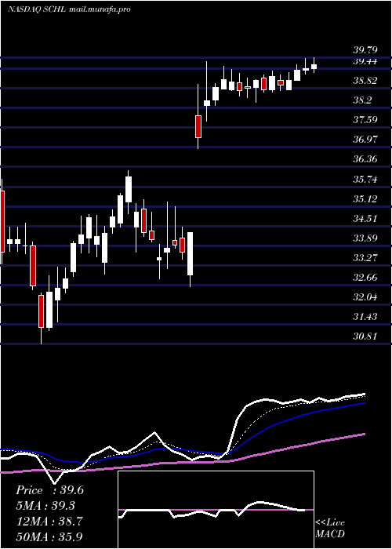Click the 38.82 price axis label

tap(365, 82)
